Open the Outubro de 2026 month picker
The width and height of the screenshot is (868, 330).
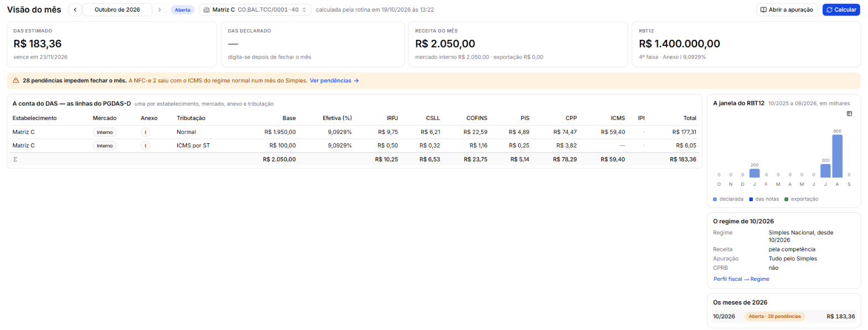point(117,10)
